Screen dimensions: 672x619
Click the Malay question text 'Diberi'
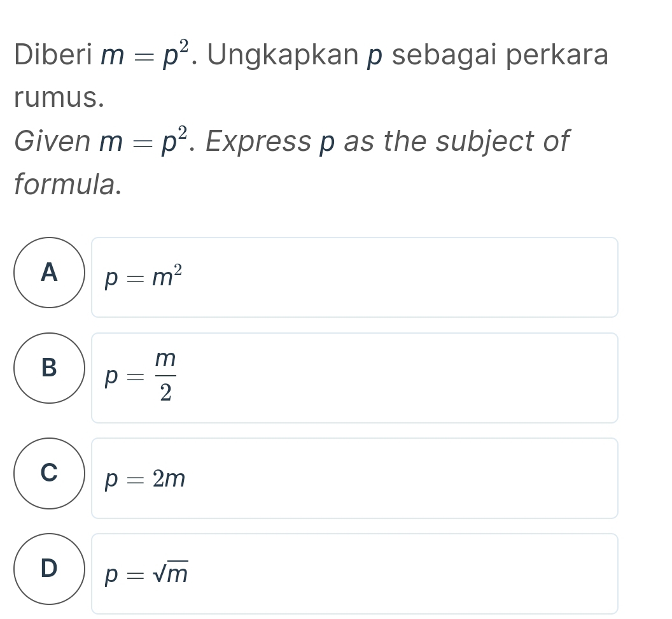(53, 55)
